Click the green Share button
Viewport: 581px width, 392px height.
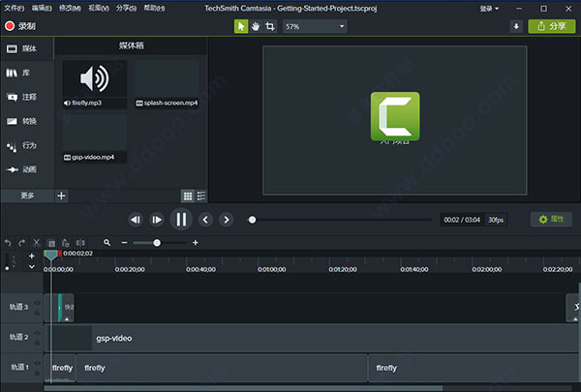pyautogui.click(x=552, y=26)
